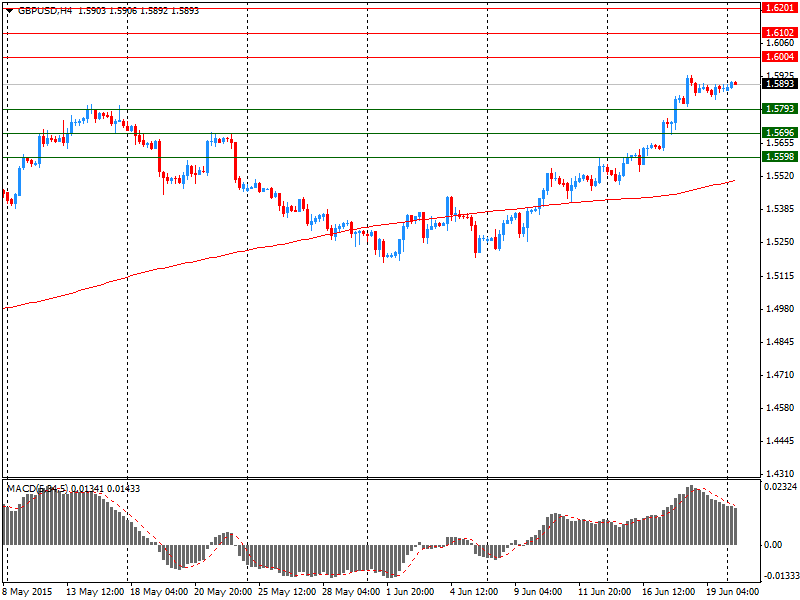Click the 1.4310 price scale value
Screen dimensions: 800x600
(x=780, y=474)
